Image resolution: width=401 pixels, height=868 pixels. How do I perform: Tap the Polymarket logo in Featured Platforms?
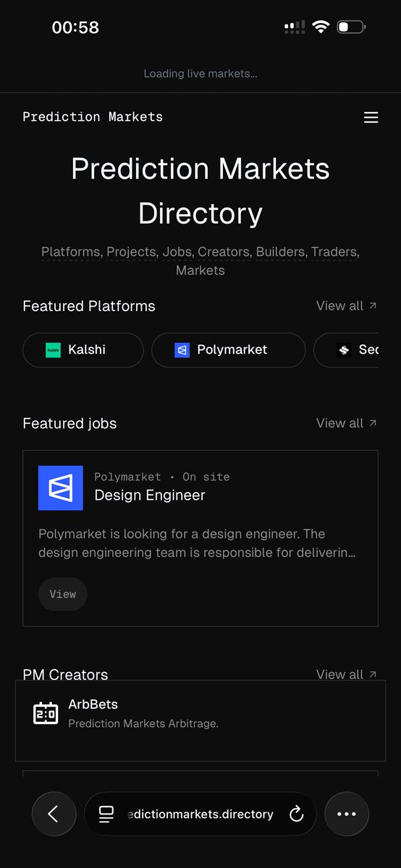[182, 350]
